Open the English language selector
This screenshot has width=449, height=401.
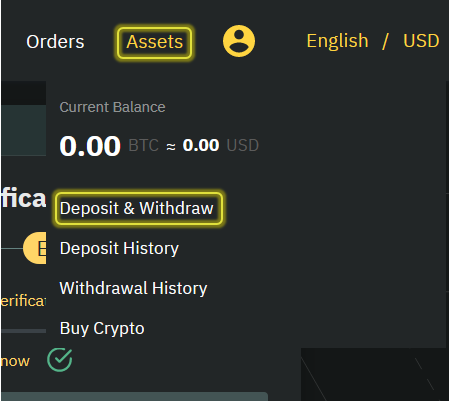pos(337,41)
